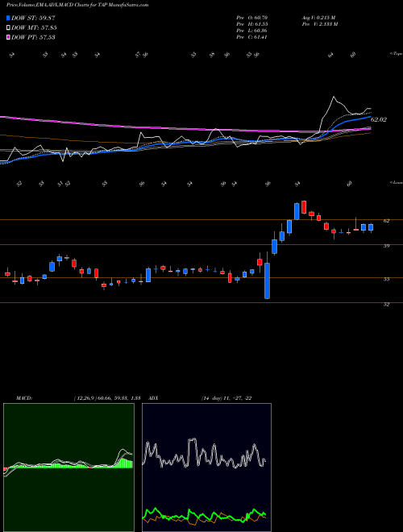403x532 pixels.
Task: Click the 55 price level axis label
Action: coord(386,279)
